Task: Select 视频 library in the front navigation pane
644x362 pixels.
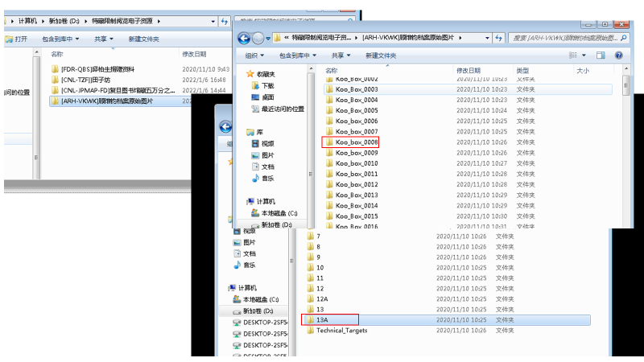Action: point(263,144)
